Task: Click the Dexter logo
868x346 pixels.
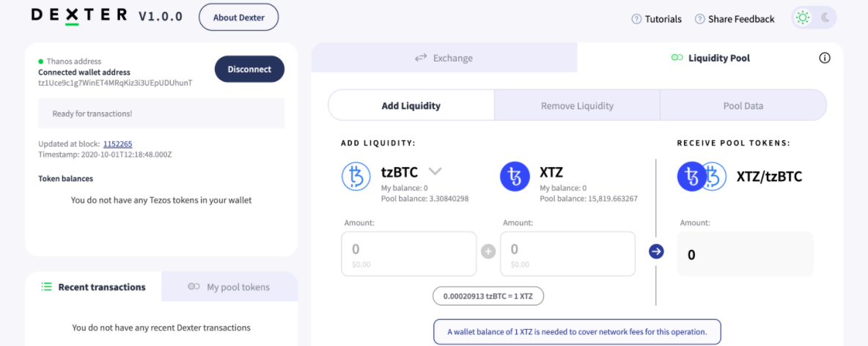Action: tap(80, 16)
